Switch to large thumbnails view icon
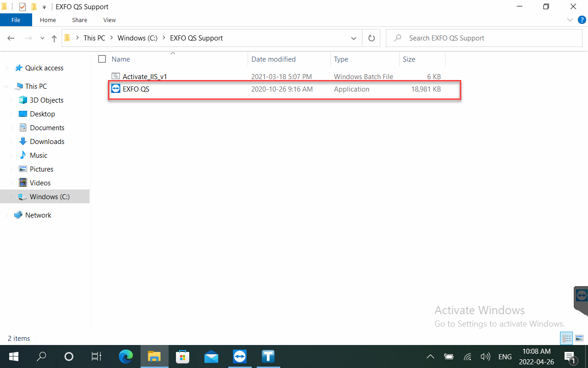Screen dimensions: 588x368 [x=579, y=338]
